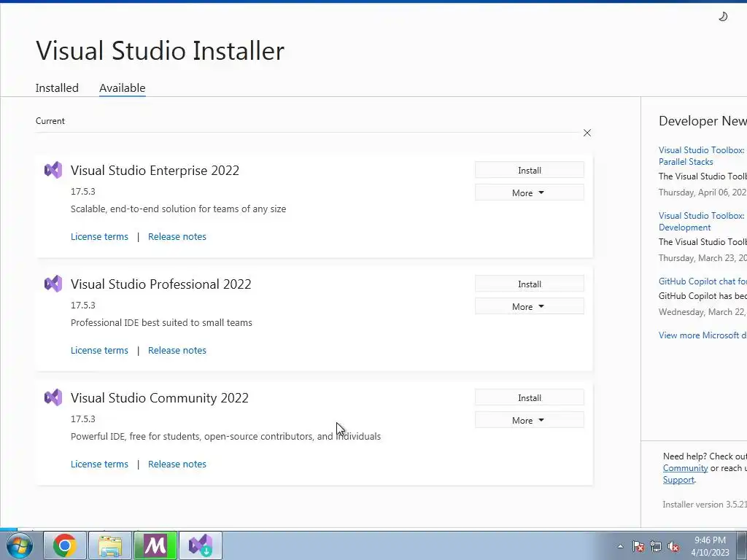Click the Wednesday, March 22 date text
Screen dimensions: 747x560
pos(703,311)
